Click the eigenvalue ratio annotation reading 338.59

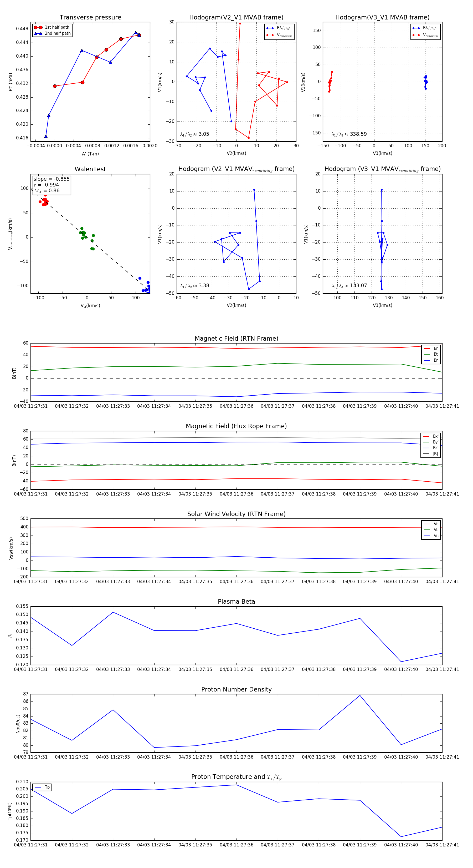349,134
